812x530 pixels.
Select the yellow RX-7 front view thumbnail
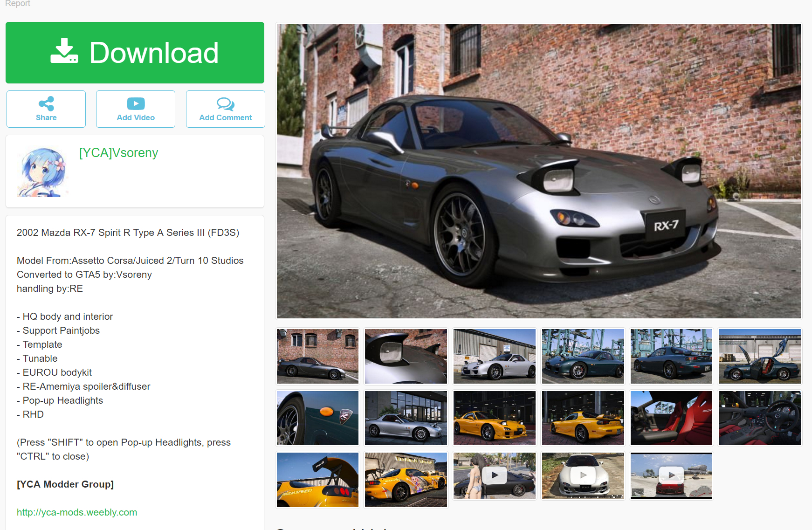[x=495, y=418]
